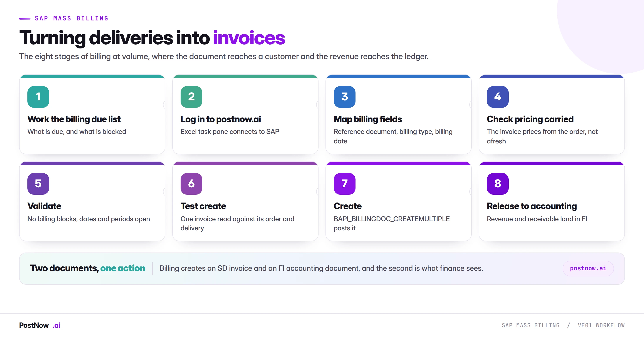Click 'Revenue and receivable land in FI'
This screenshot has width=644, height=339.
(x=537, y=219)
